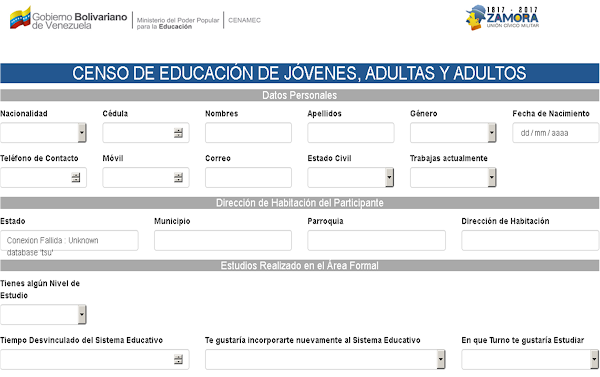This screenshot has width=600, height=377.
Task: Click the Teléfono de Contacto spinner arrows
Action: coord(76,178)
